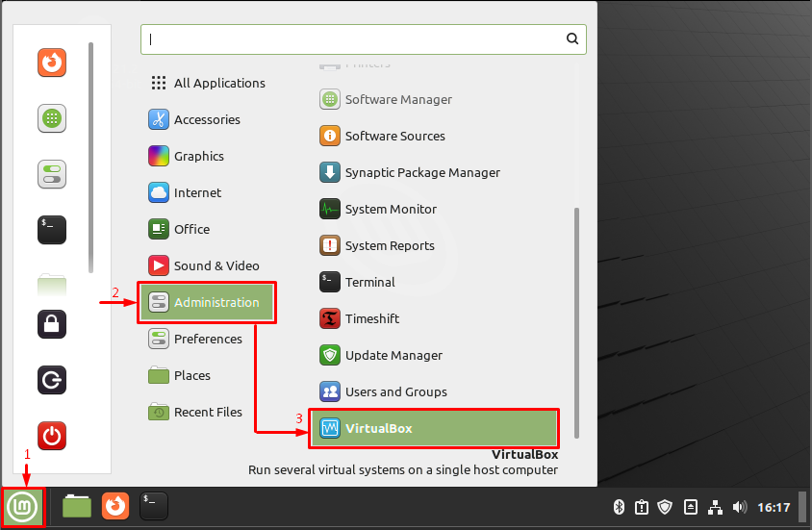The height and width of the screenshot is (530, 812).
Task: Open the notes tray applet icon
Action: 691,507
